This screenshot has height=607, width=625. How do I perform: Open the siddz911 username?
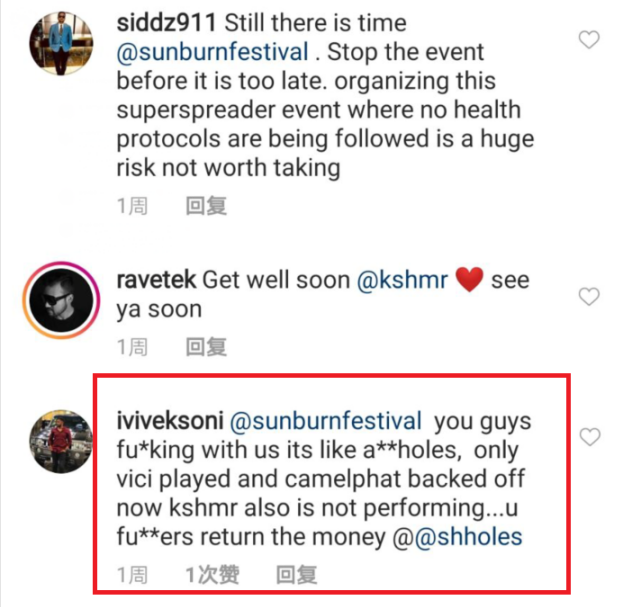(166, 23)
